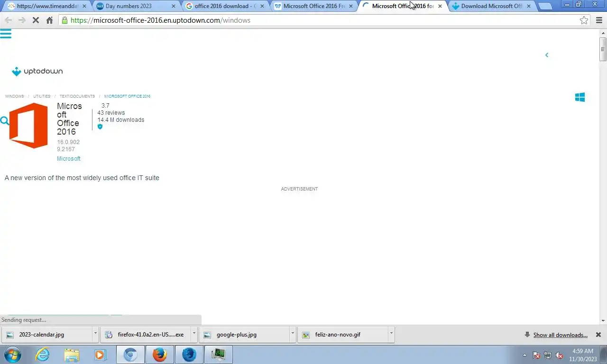This screenshot has height=364, width=607.
Task: Click the Microsoft developer link
Action: (69, 159)
